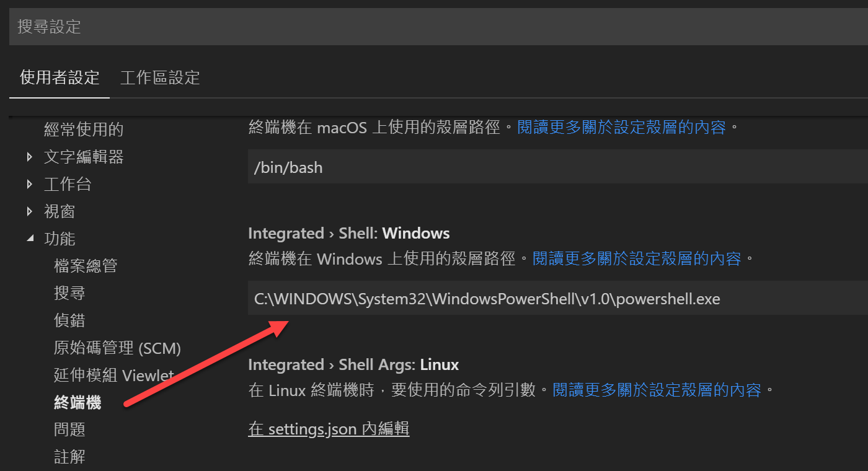Click the powershell.exe Windows shell path field
868x471 pixels.
click(x=558, y=298)
